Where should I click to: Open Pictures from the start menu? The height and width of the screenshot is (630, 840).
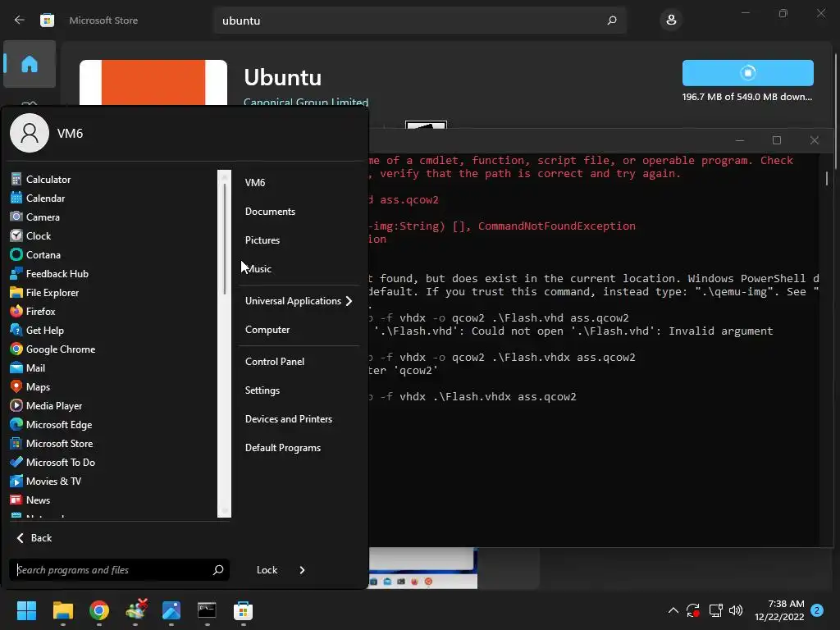262,240
